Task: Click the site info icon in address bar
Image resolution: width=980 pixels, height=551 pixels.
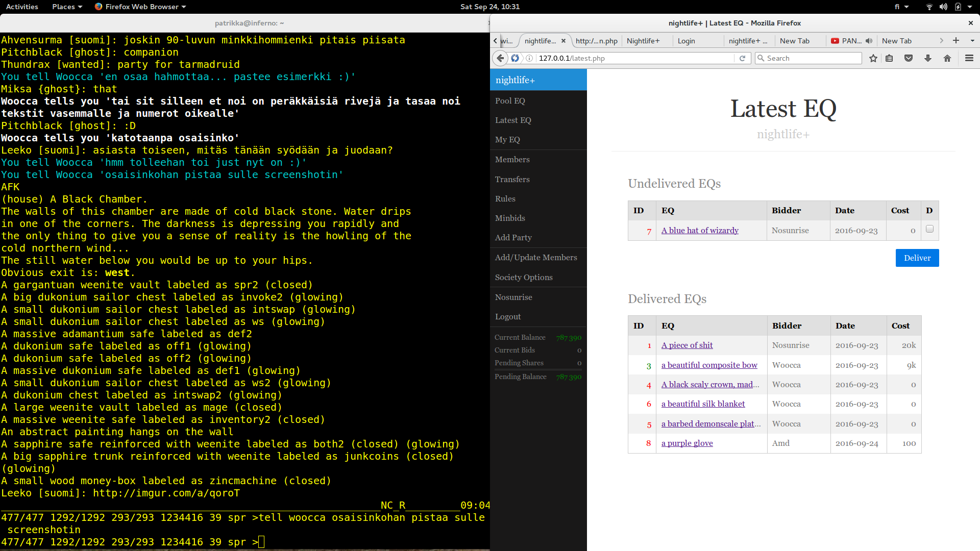Action: 529,58
